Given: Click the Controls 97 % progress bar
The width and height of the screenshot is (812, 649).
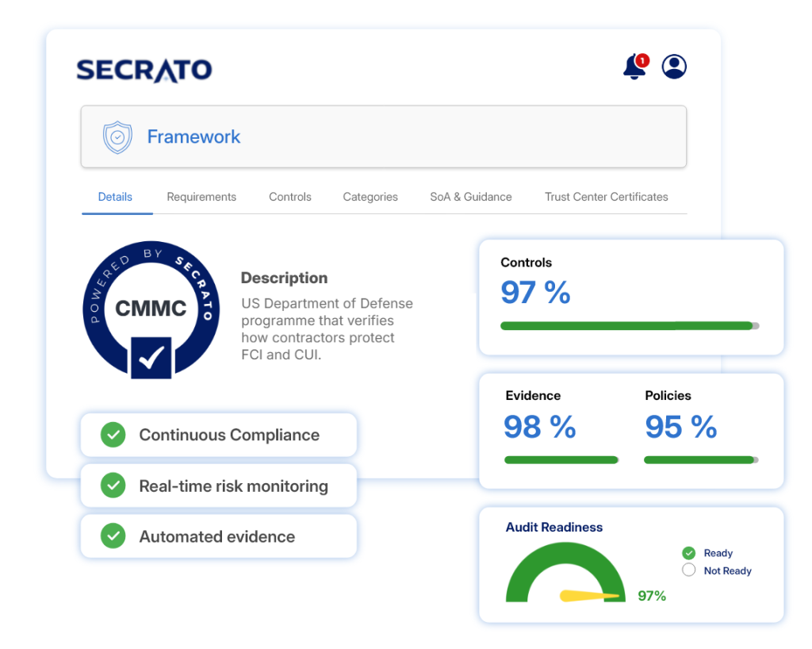Looking at the screenshot, I should (630, 326).
